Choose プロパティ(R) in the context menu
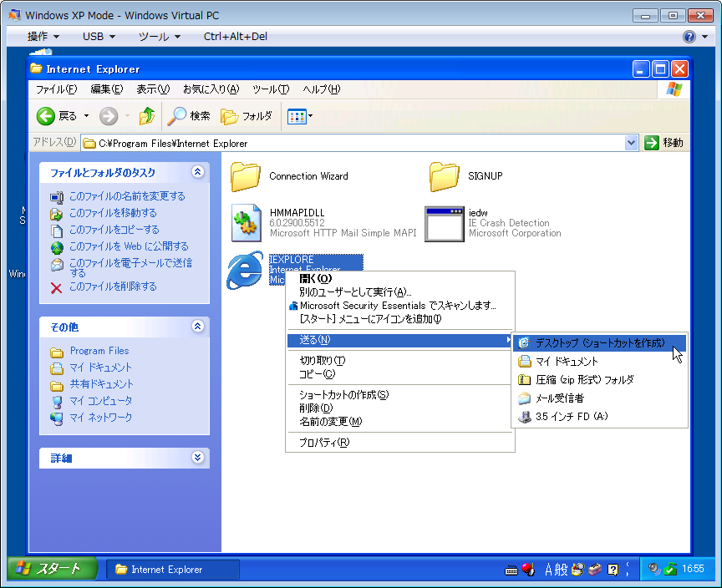The image size is (722, 588). [399, 443]
